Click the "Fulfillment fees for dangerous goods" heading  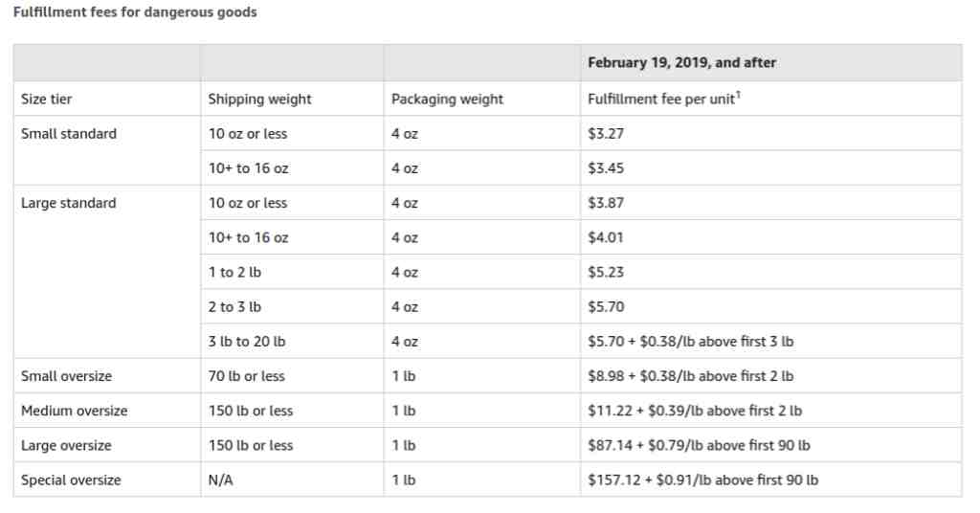(x=135, y=12)
